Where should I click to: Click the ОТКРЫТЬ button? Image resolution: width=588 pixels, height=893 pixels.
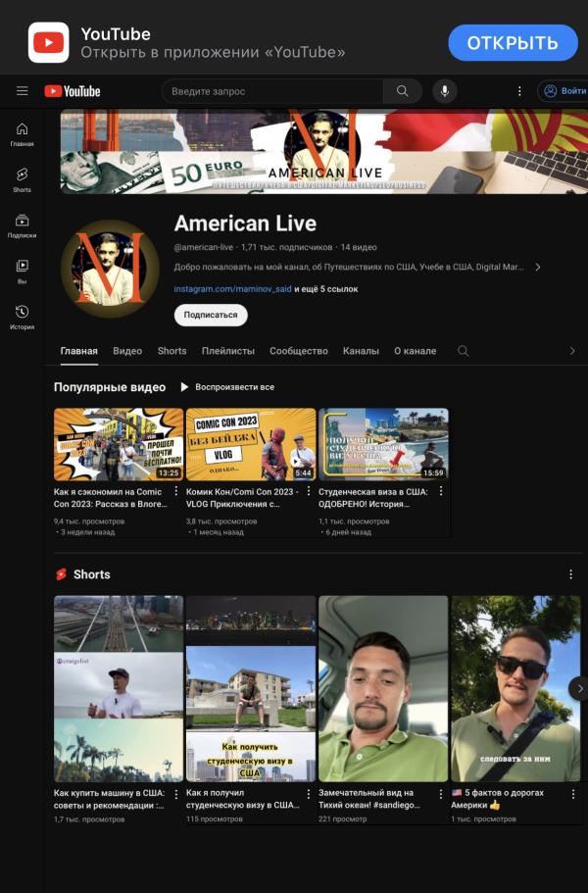point(513,43)
